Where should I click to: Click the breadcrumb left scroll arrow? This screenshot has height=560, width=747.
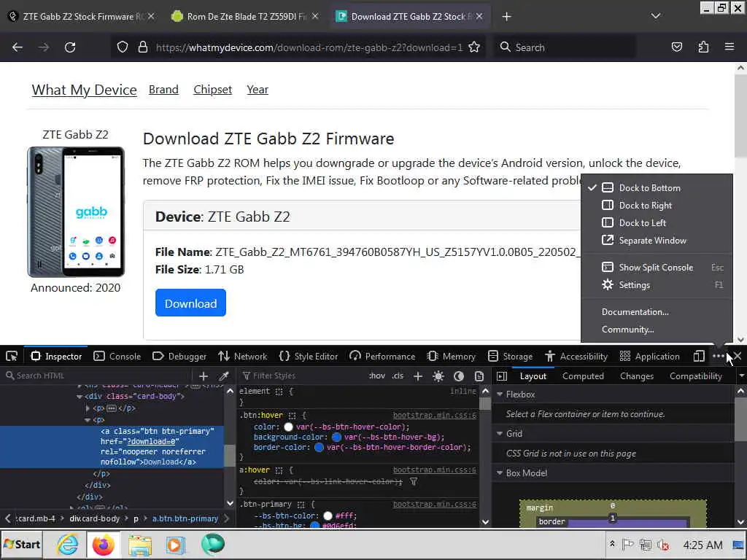[7, 518]
